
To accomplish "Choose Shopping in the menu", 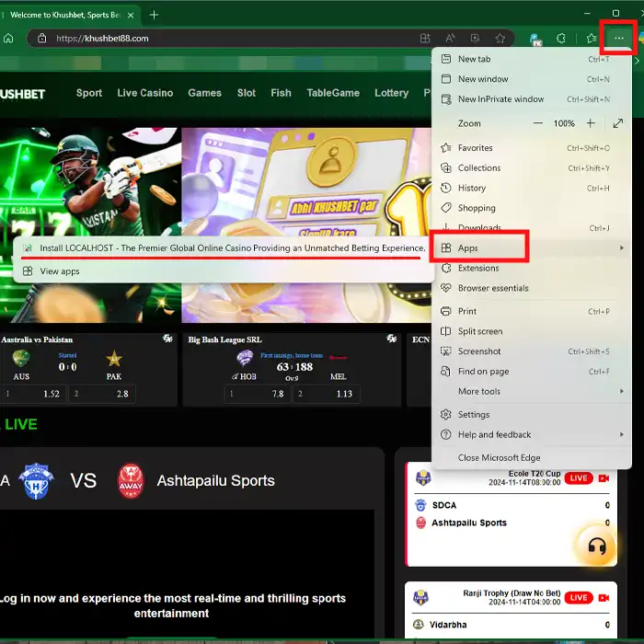I will [x=531, y=208].
